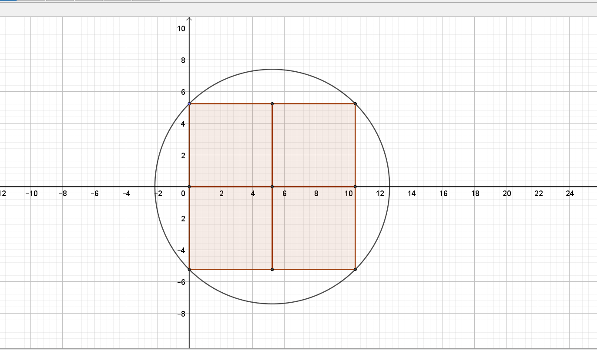The width and height of the screenshot is (597, 364).
Task: Click the topmost point of the circle outline
Action: coord(272,69)
